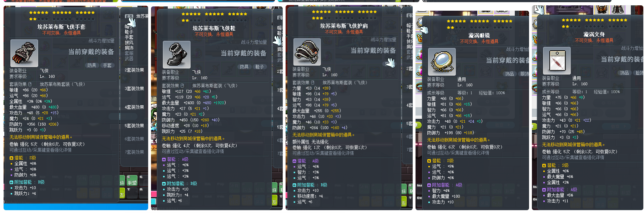
Task: Click the Absolab thief shoulder pad icon
Action: [x=307, y=52]
